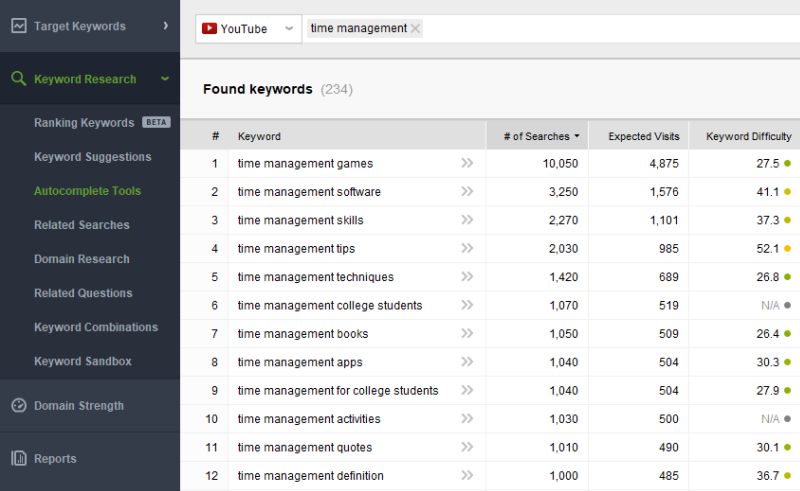Viewport: 800px width, 491px height.
Task: Select keyword 'time management books'
Action: pos(303,334)
